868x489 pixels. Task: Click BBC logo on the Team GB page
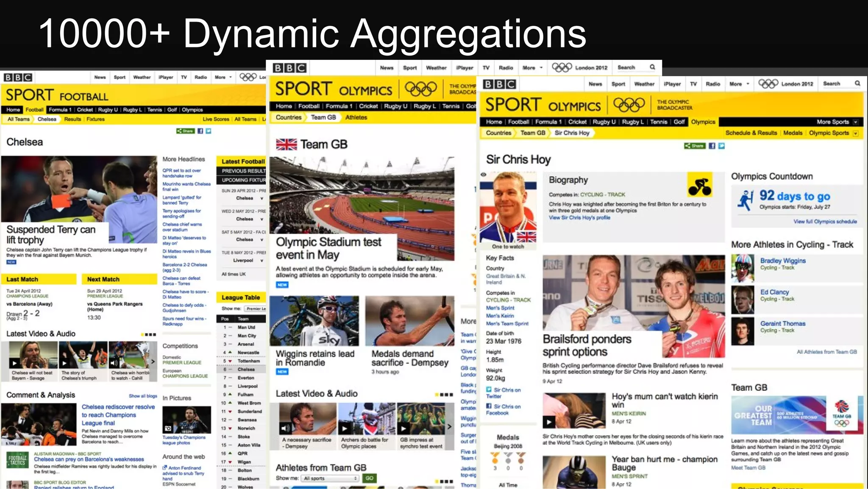click(x=289, y=68)
